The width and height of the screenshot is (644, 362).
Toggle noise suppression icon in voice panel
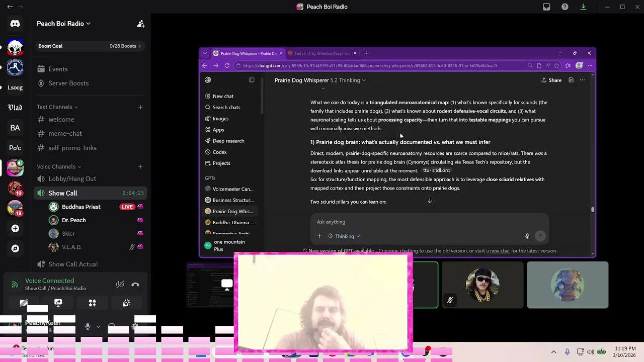pyautogui.click(x=120, y=284)
